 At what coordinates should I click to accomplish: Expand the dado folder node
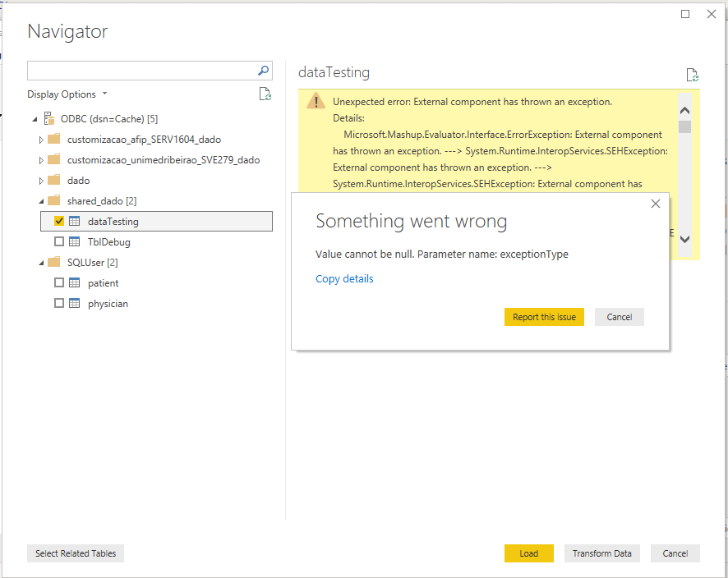coord(41,181)
